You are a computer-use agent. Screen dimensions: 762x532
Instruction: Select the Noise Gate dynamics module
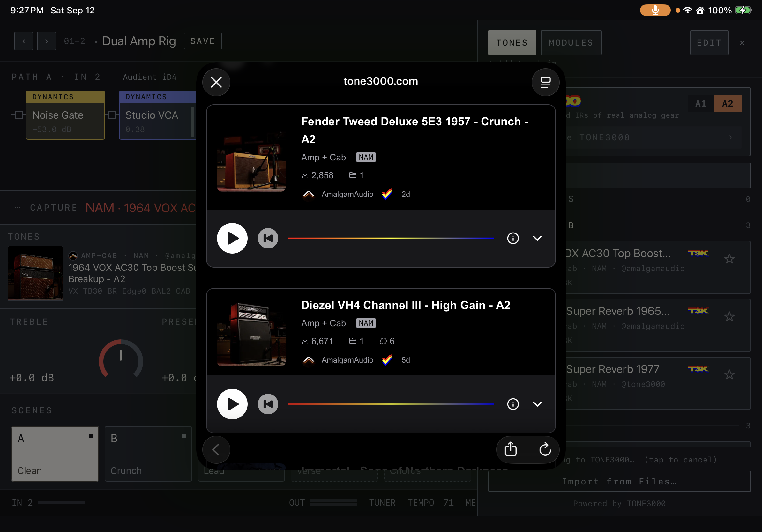tap(65, 115)
